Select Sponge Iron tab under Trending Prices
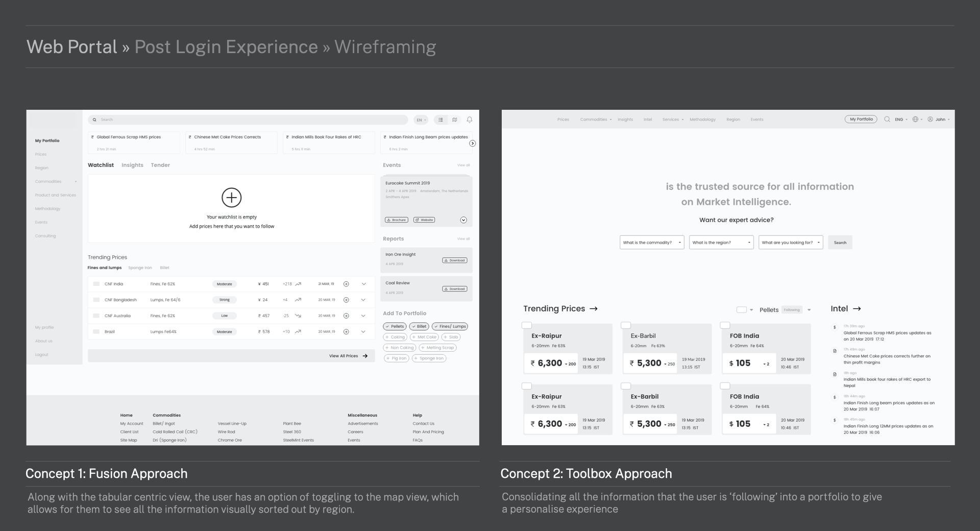Screen dimensions: 980x531 [x=140, y=268]
